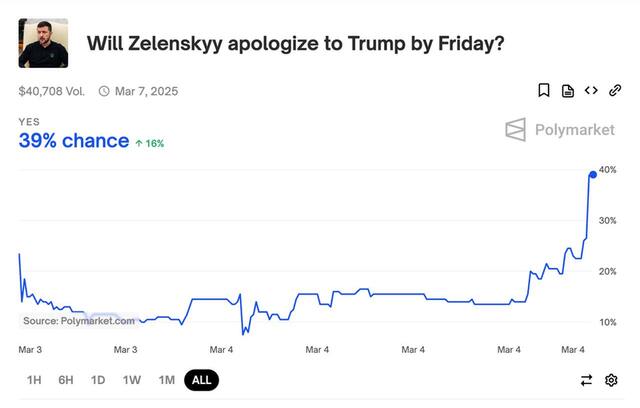Open chart settings gear icon
Screen dimensions: 640x408
(611, 380)
